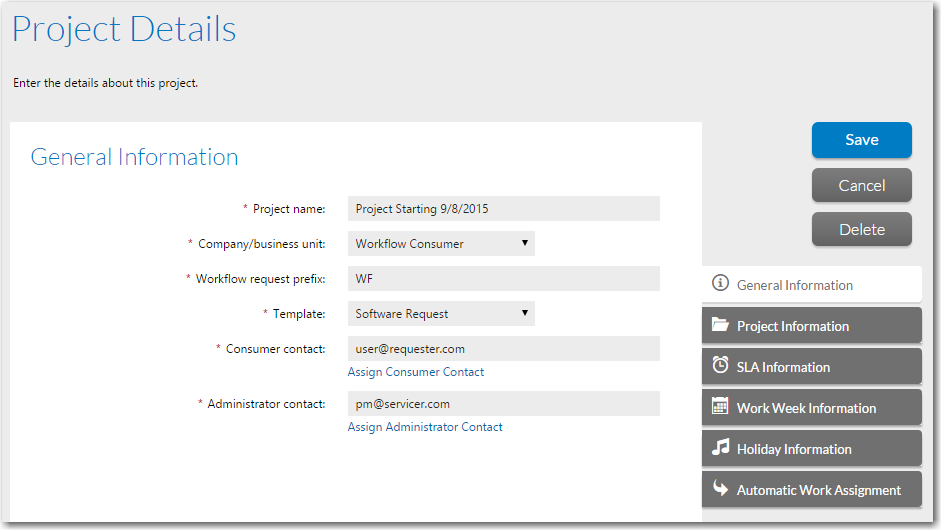Open the Company/business unit dropdown
The width and height of the screenshot is (941, 530).
pyautogui.click(x=441, y=244)
